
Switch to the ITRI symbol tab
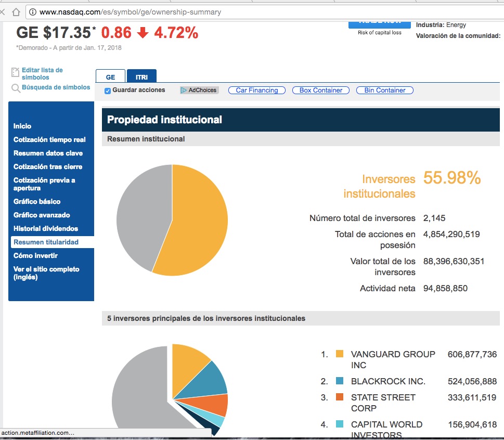click(x=141, y=76)
